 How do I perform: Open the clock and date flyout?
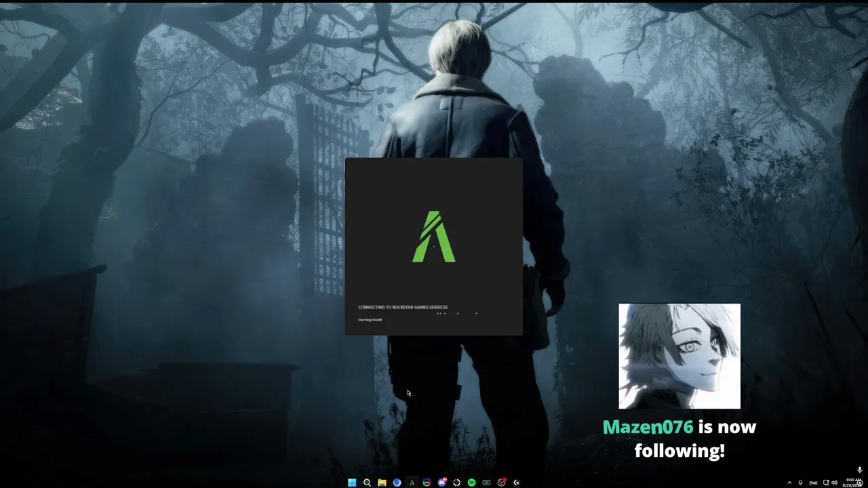[x=852, y=483]
